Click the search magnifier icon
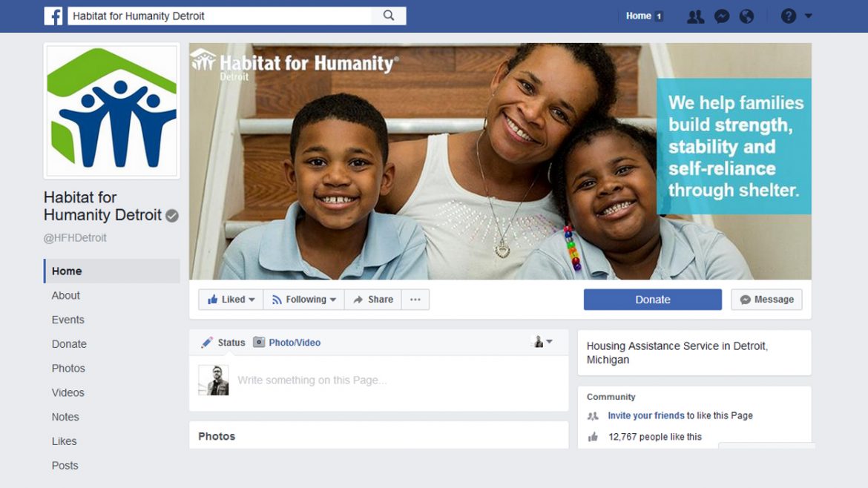 389,16
